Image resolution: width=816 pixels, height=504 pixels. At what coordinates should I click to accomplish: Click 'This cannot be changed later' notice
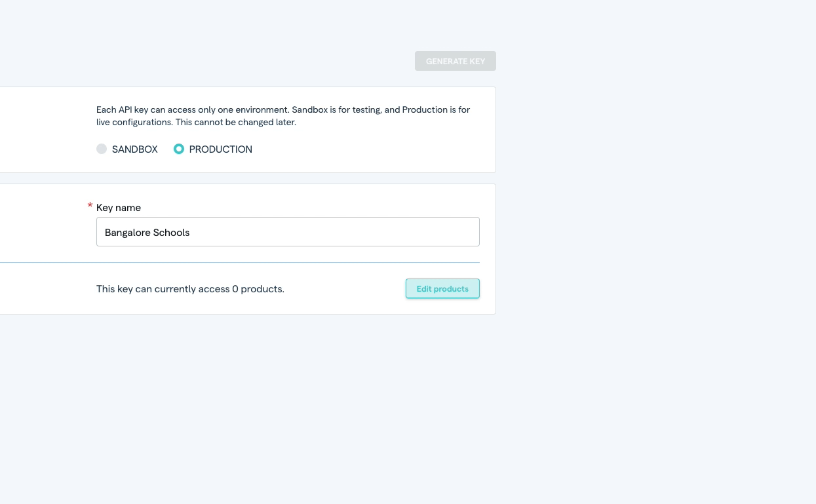[x=236, y=123]
